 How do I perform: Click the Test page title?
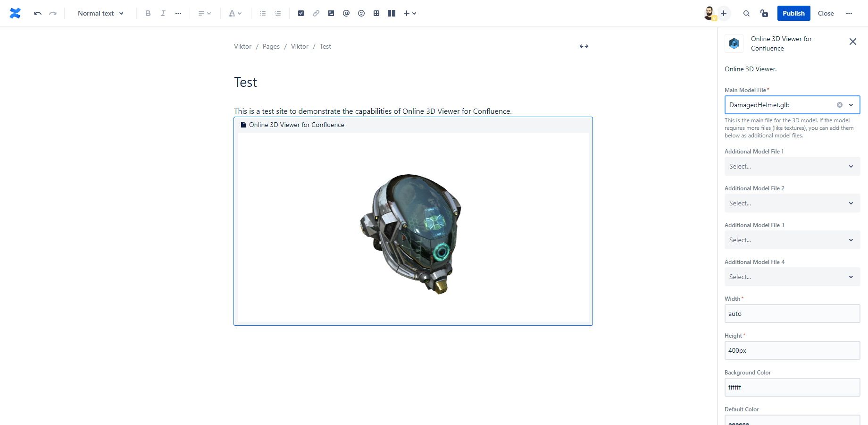coord(245,82)
